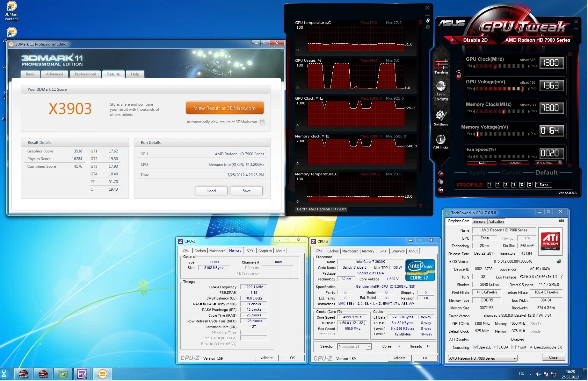Viewport: 588px width, 381px height.
Task: Show hidden system tray icons
Action: tap(530, 374)
